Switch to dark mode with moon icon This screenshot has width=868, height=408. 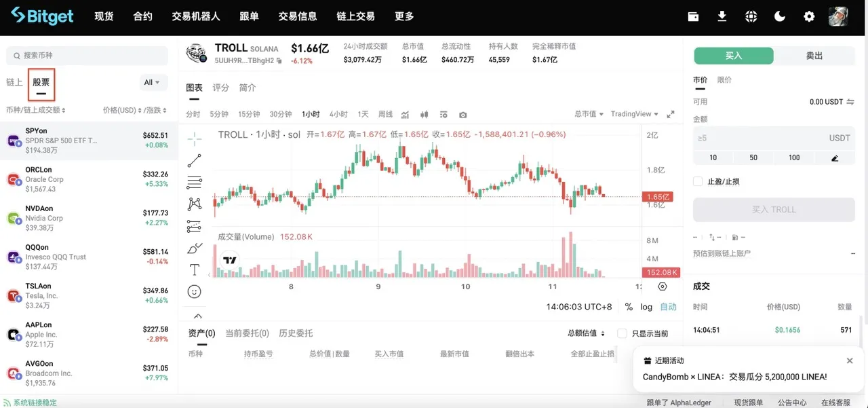(780, 16)
